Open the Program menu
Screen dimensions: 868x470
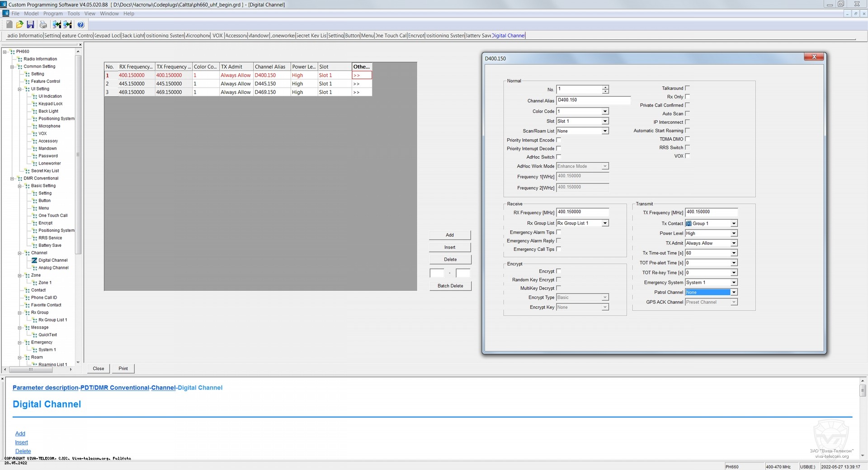[53, 14]
